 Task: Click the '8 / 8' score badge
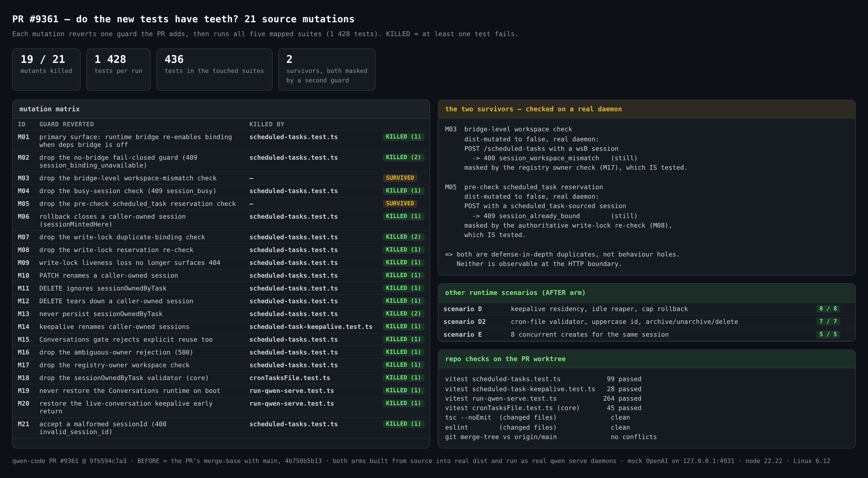pyautogui.click(x=828, y=309)
